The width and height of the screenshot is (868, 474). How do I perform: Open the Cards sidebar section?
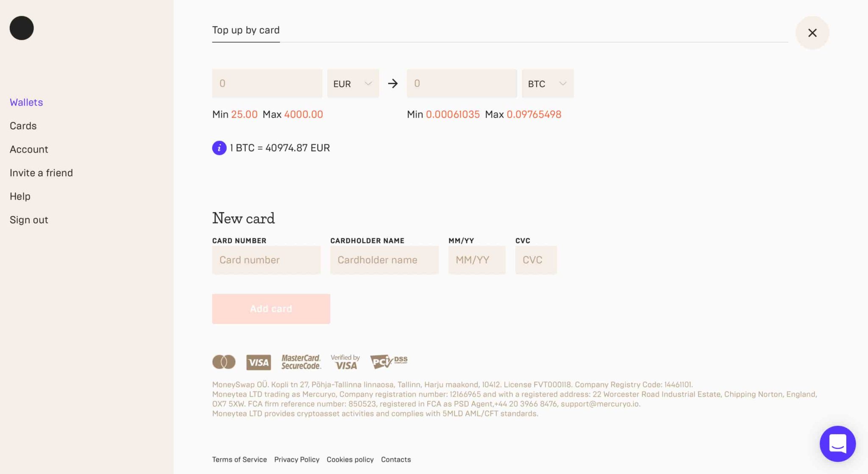pyautogui.click(x=23, y=126)
